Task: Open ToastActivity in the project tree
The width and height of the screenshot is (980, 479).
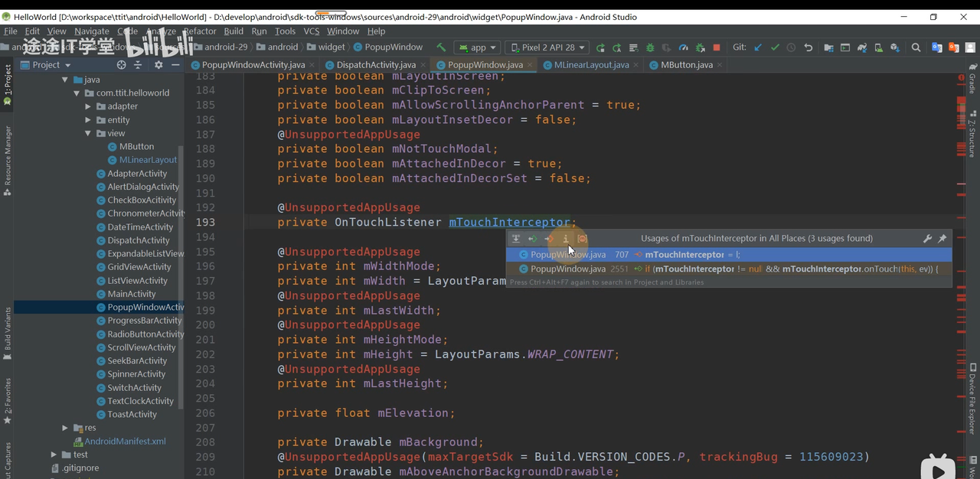Action: [132, 415]
